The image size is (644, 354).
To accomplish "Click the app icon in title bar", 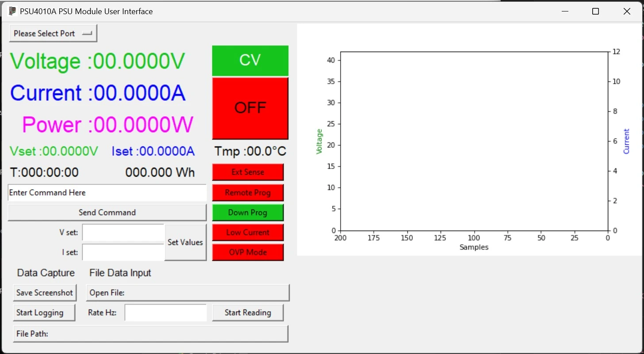I will tap(12, 11).
